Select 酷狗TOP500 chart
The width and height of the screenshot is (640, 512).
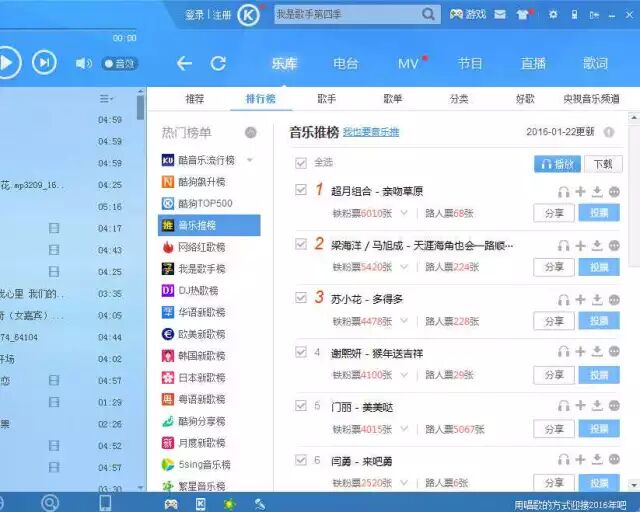tap(209, 203)
